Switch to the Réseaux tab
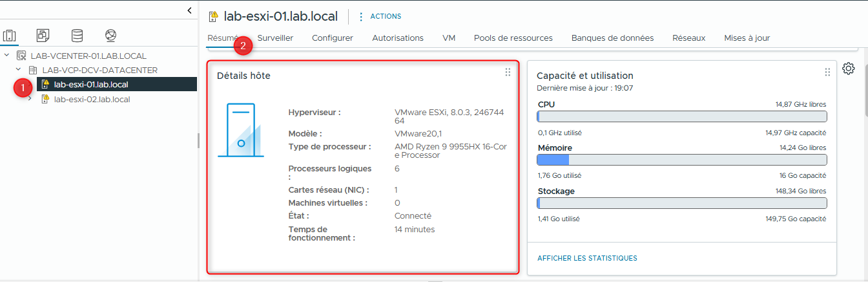 (x=688, y=38)
